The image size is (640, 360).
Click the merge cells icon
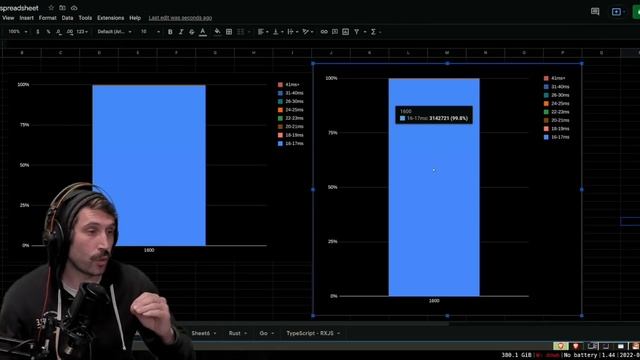(x=241, y=31)
